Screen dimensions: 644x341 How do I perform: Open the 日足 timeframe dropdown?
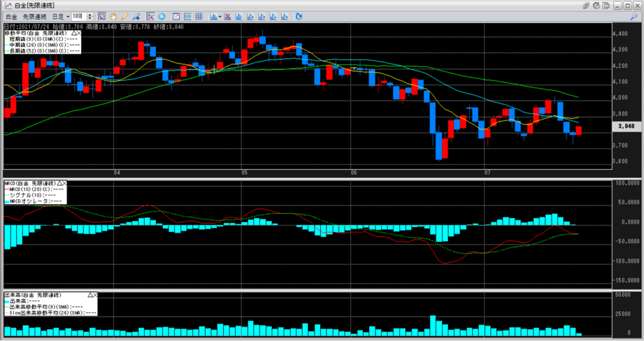[x=60, y=17]
